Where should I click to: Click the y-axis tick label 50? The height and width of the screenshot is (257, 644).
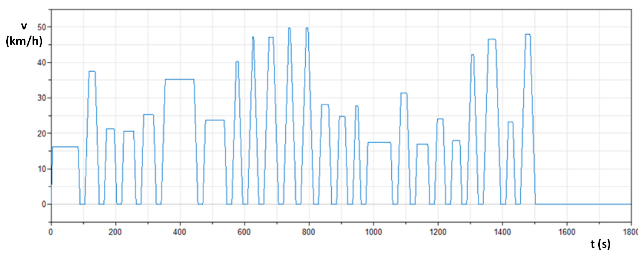(42, 27)
